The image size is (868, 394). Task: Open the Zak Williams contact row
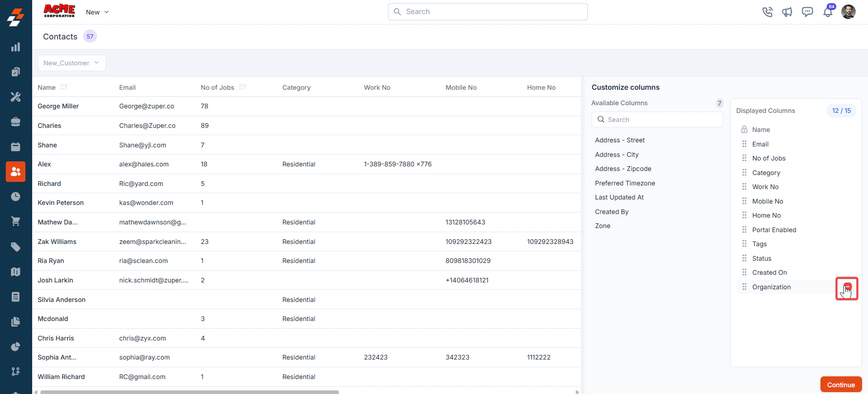[x=306, y=242]
